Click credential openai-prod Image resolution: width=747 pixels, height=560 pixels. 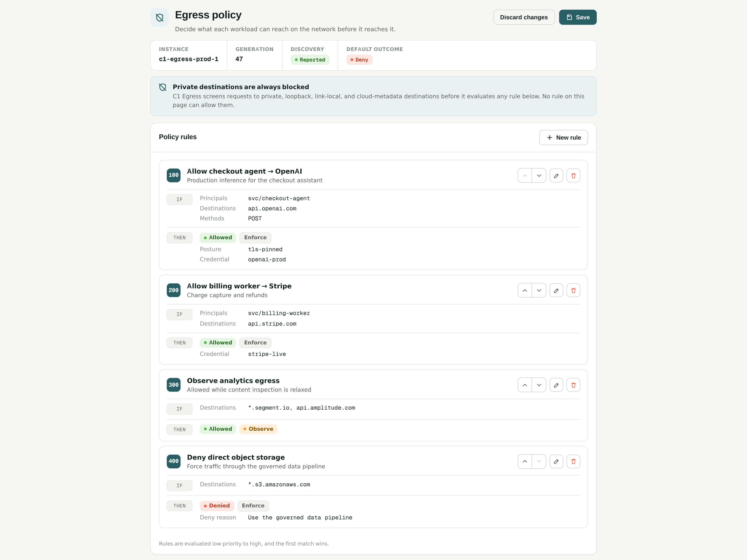pos(267,260)
